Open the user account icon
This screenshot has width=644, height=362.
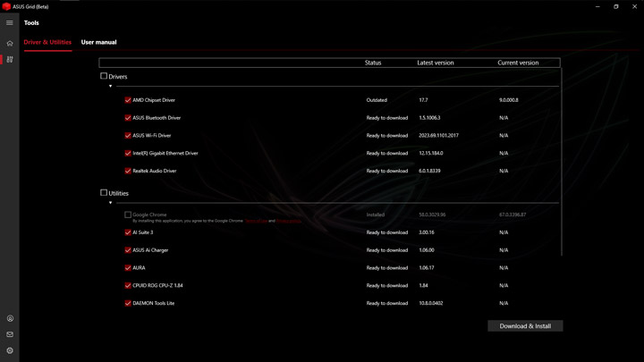pos(10,318)
